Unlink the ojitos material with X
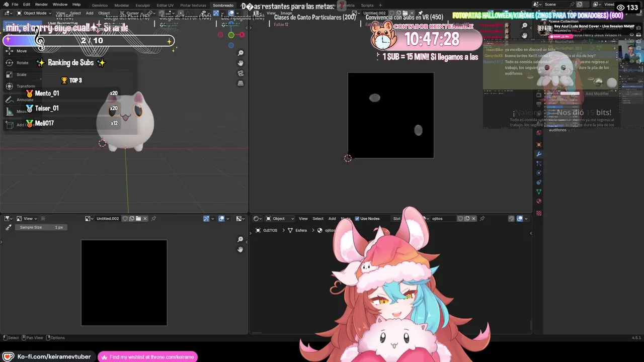Image resolution: width=644 pixels, height=362 pixels. (x=473, y=219)
